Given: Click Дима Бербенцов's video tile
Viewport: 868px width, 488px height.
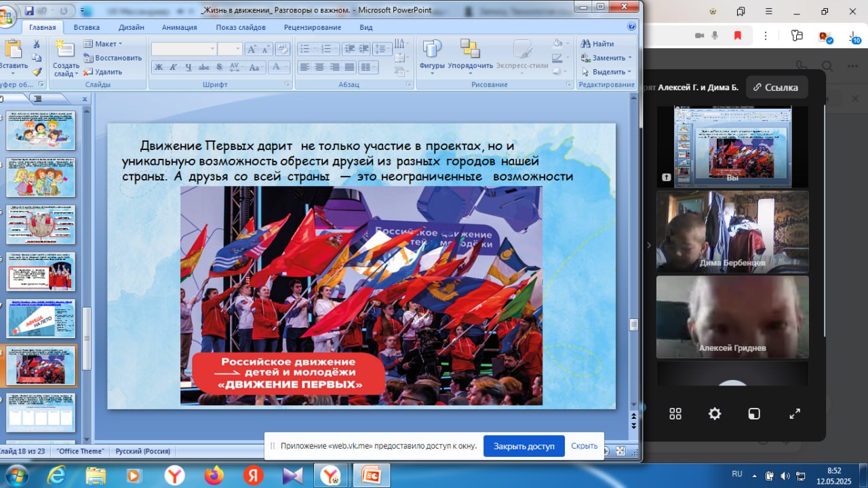Looking at the screenshot, I should point(732,231).
